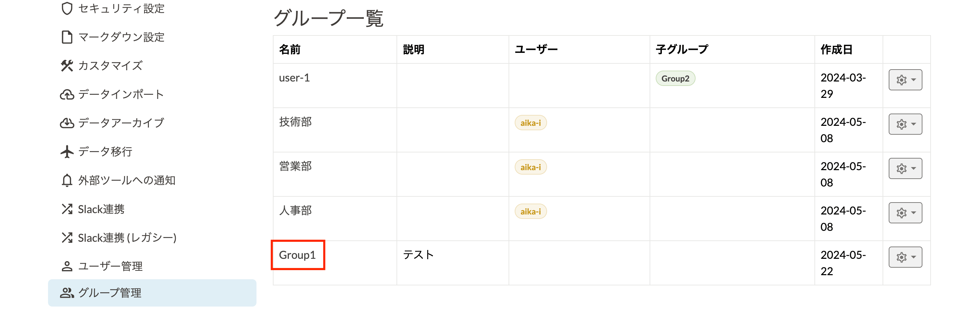Click the bell icon for 外部ツールへの通知

(x=67, y=180)
